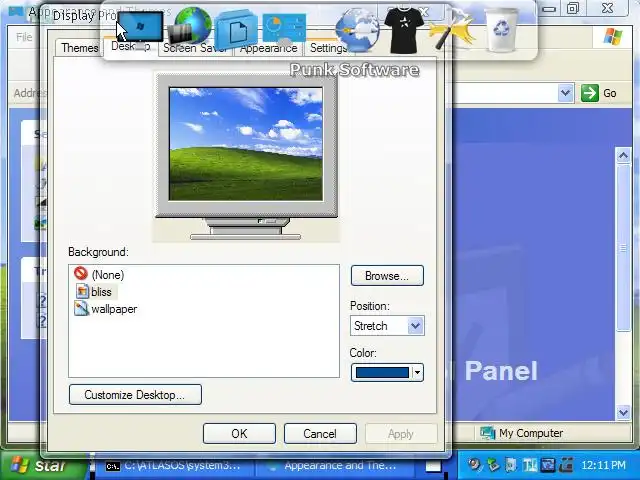The image size is (640, 480).
Task: Click the Windows flag logo in Control Panel window
Action: point(613,37)
